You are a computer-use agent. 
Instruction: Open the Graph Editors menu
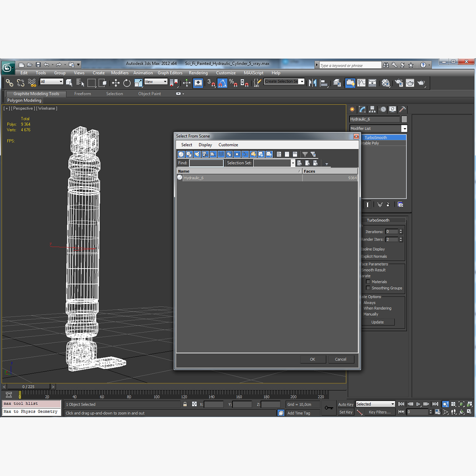point(170,73)
